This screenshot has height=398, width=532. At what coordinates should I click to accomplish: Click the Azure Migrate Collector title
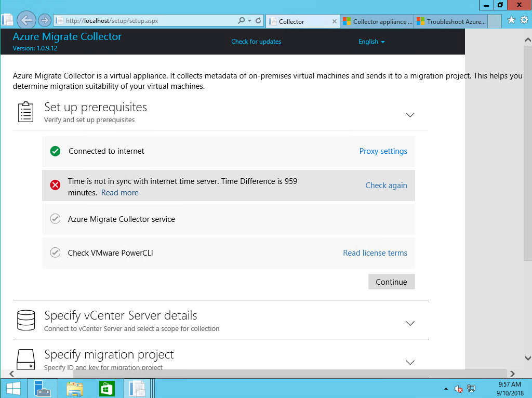point(67,36)
